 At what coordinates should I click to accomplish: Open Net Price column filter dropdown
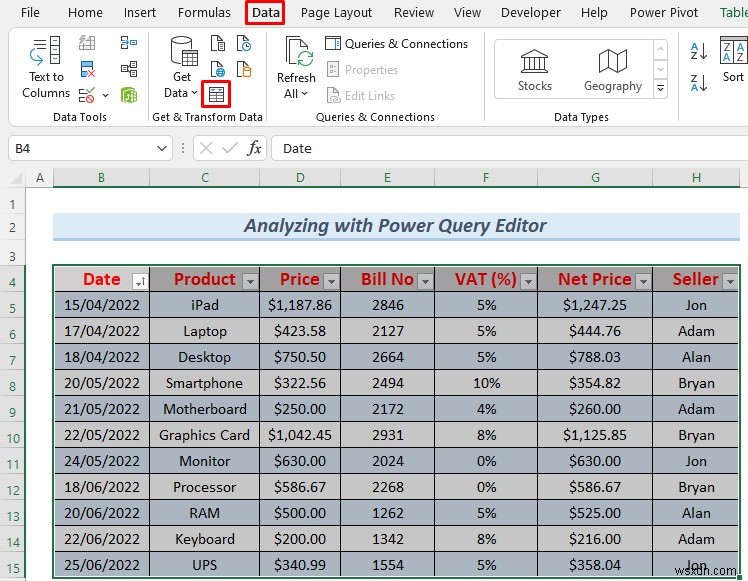click(643, 281)
